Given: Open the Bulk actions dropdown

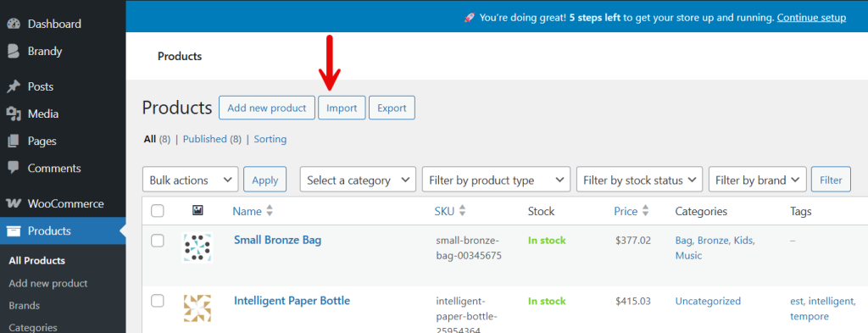Looking at the screenshot, I should pyautogui.click(x=191, y=180).
